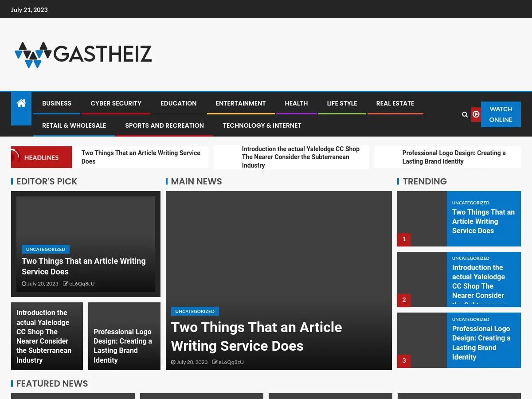Open the CYBER SECURITY menu item

tap(116, 103)
